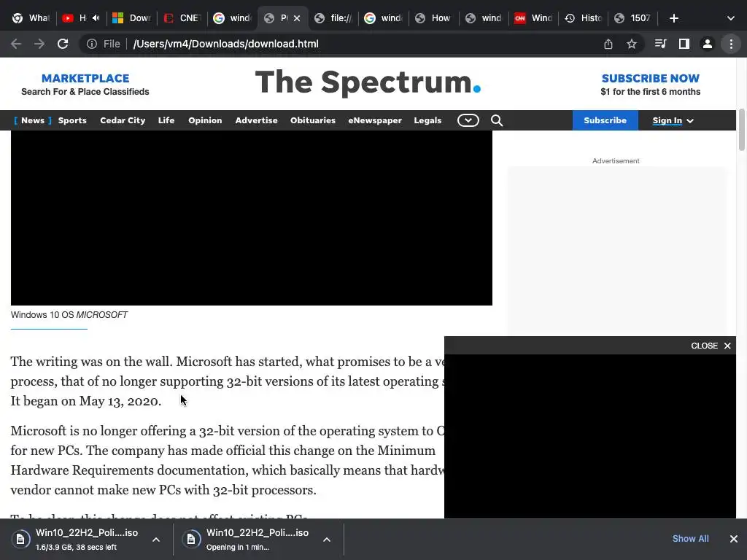Open the Cedar City section

point(123,120)
